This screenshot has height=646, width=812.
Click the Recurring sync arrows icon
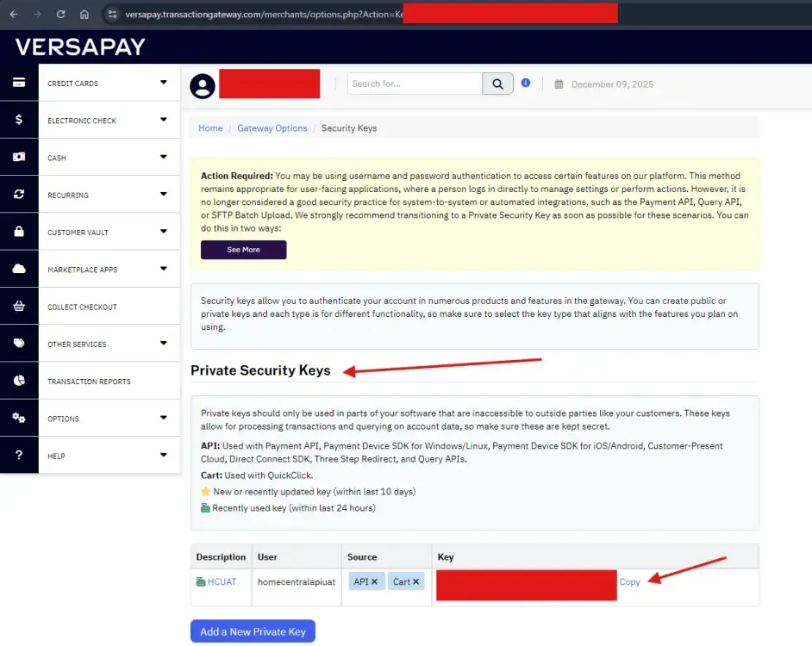click(19, 195)
